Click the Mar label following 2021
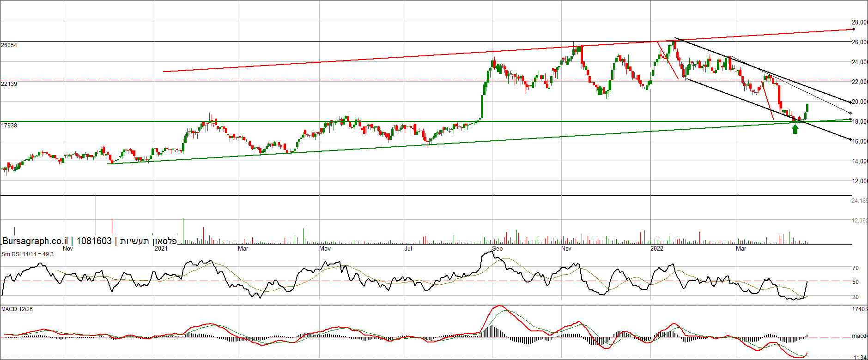The height and width of the screenshot is (360, 868). 243,249
